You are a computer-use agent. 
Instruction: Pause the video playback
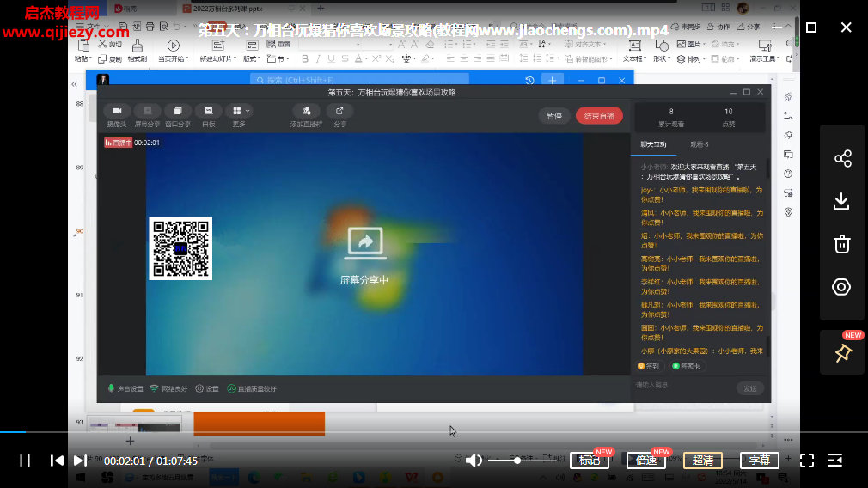tap(25, 461)
